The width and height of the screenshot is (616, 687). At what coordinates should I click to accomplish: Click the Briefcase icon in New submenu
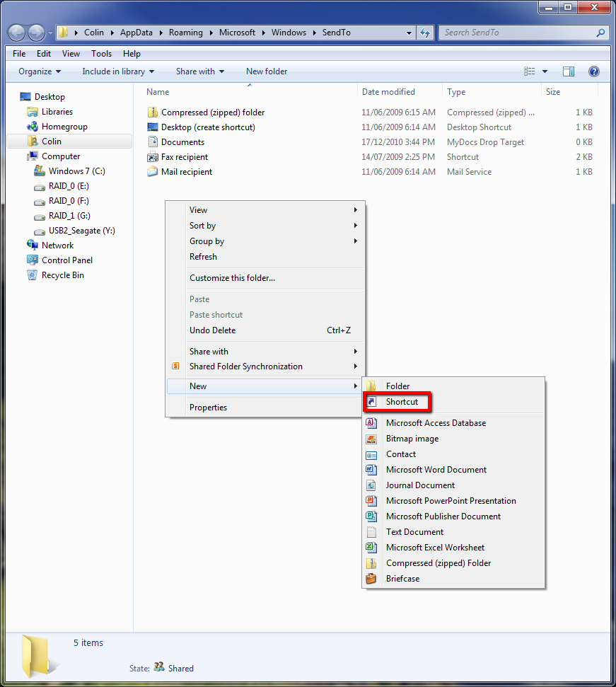coord(371,578)
